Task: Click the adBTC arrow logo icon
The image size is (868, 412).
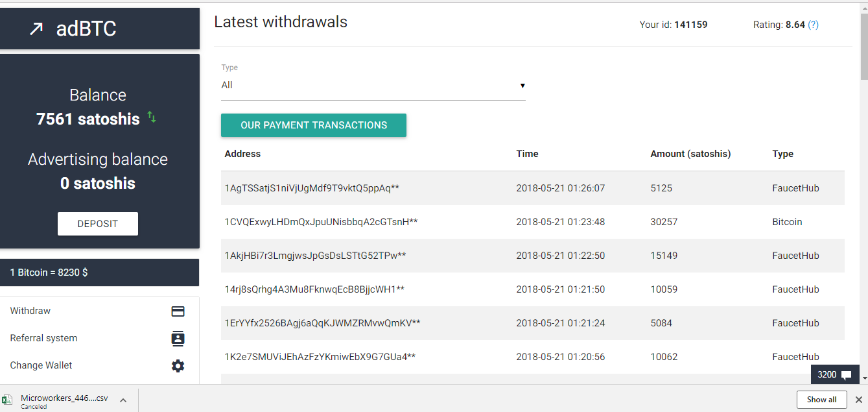Action: 36,29
